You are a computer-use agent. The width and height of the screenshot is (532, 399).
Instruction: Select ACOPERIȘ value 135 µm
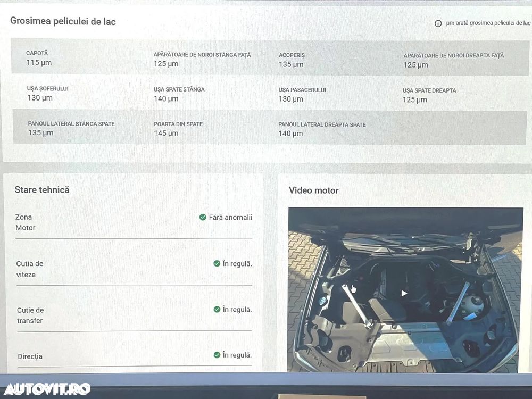(x=291, y=64)
